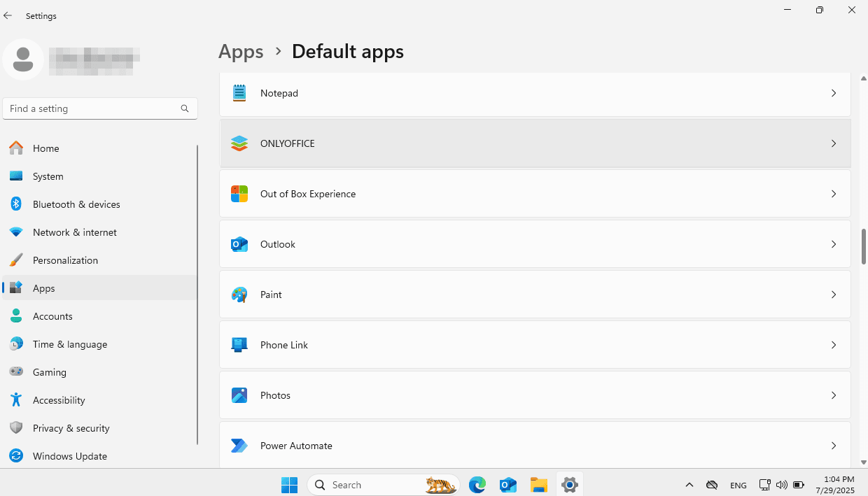Screen dimensions: 868x496
Task: Expand the Notepad row chevron
Action: click(x=834, y=93)
